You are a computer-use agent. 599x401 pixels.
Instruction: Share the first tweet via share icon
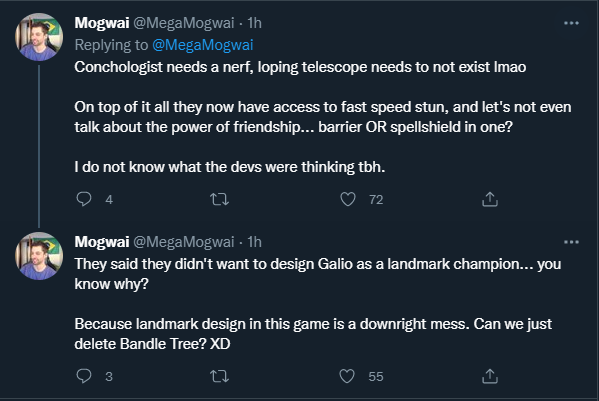coord(490,199)
